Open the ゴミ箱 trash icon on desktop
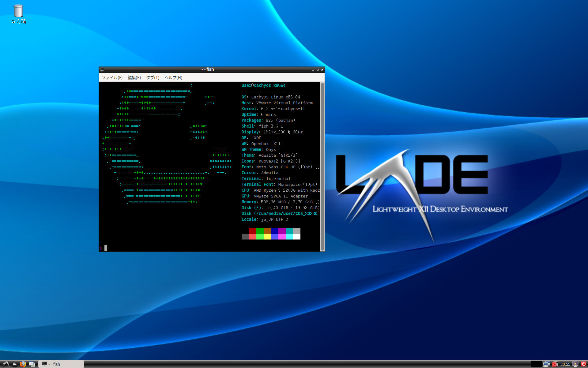Viewport: 588px width, 368px height. click(x=18, y=14)
